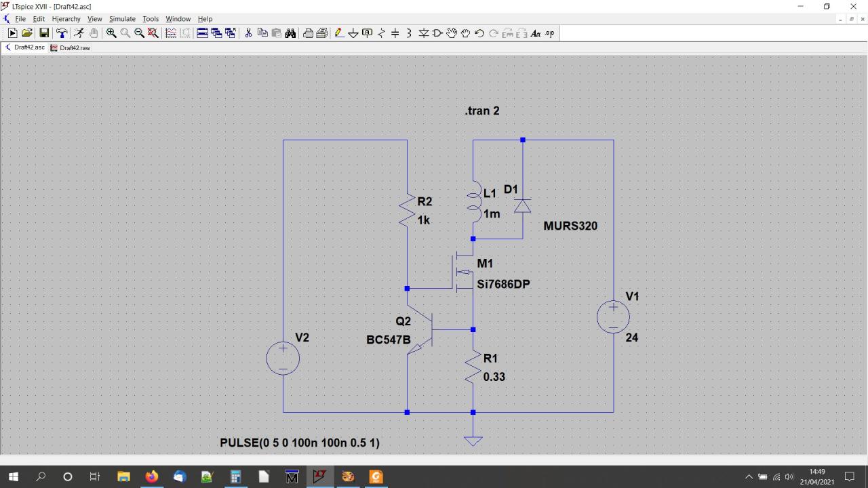Click the V1 voltage source symbol

[613, 317]
